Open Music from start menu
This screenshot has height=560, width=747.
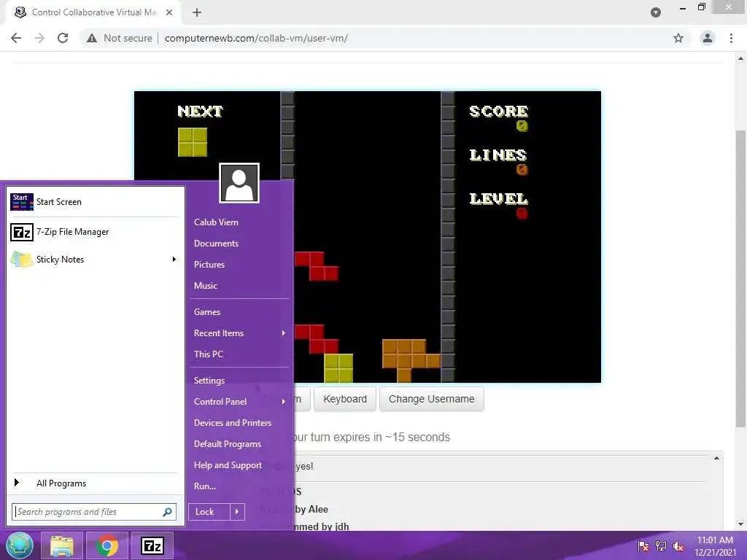click(x=205, y=286)
